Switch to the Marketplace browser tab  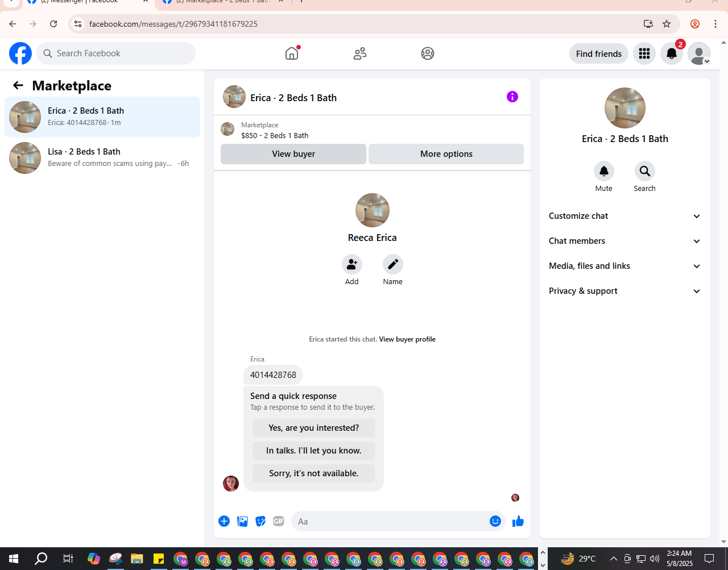tap(224, 2)
